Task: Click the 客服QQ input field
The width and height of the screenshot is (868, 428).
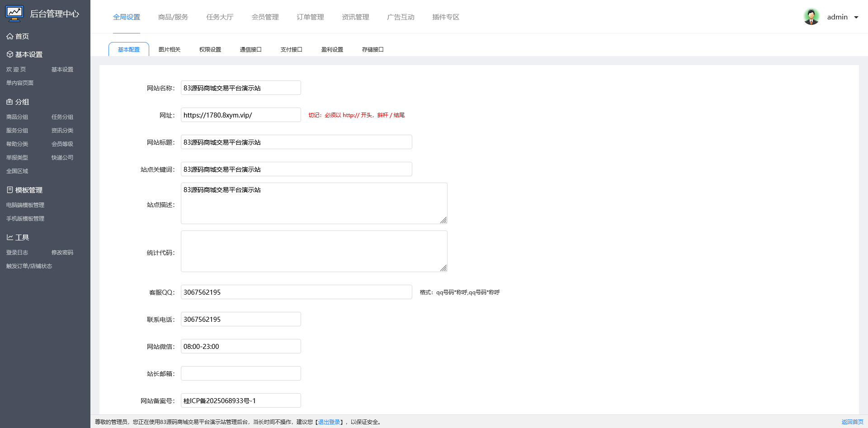Action: [297, 292]
